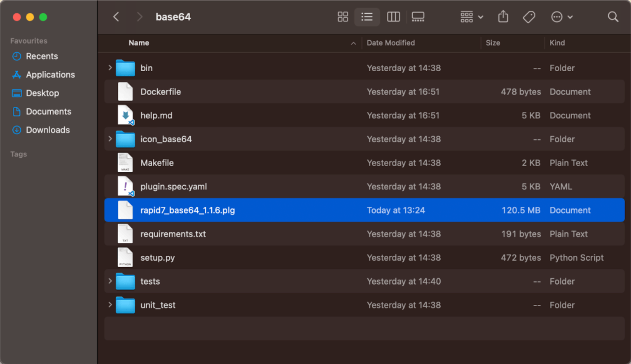Open the Group By dropdown
Image resolution: width=631 pixels, height=364 pixels.
471,17
